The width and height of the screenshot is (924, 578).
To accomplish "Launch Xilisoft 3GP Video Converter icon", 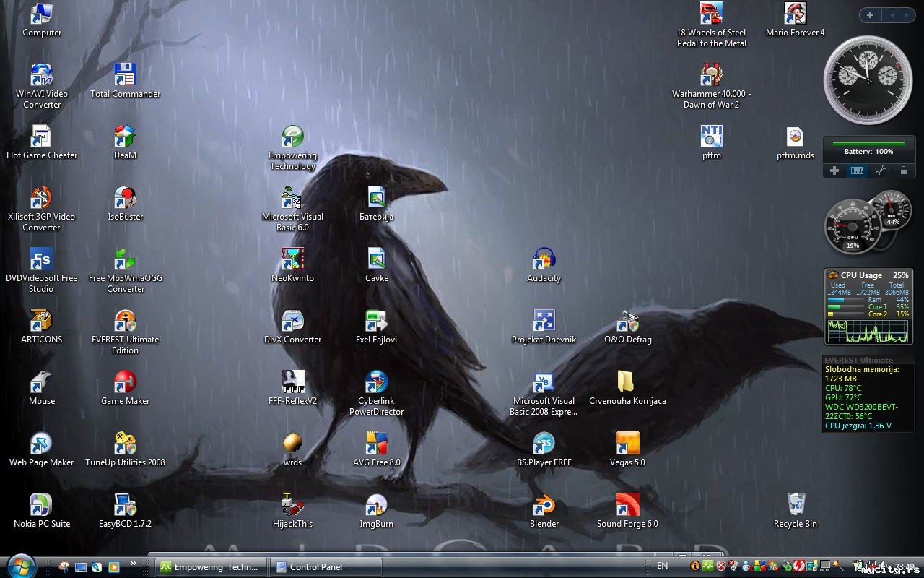I will [x=42, y=209].
